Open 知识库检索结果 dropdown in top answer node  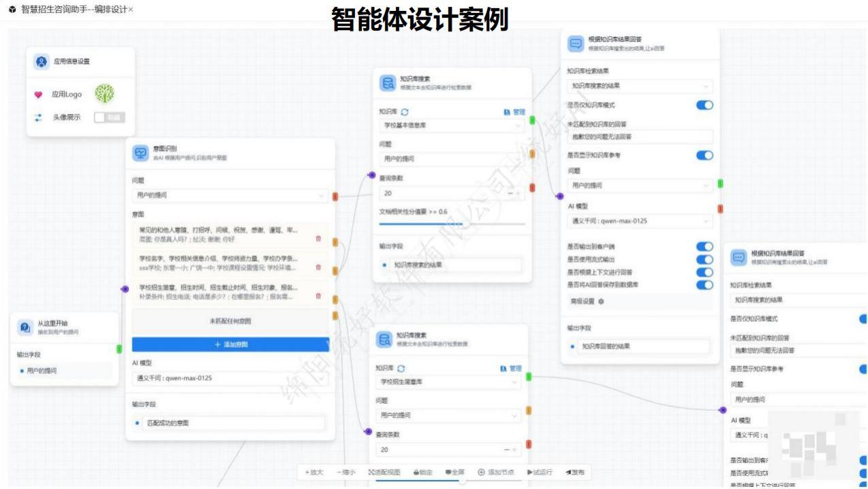click(640, 86)
